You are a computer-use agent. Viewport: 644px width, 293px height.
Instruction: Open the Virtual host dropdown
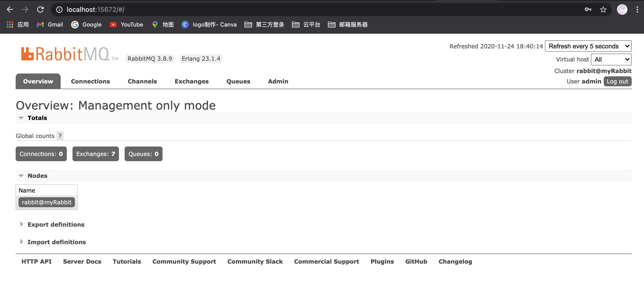(x=611, y=59)
